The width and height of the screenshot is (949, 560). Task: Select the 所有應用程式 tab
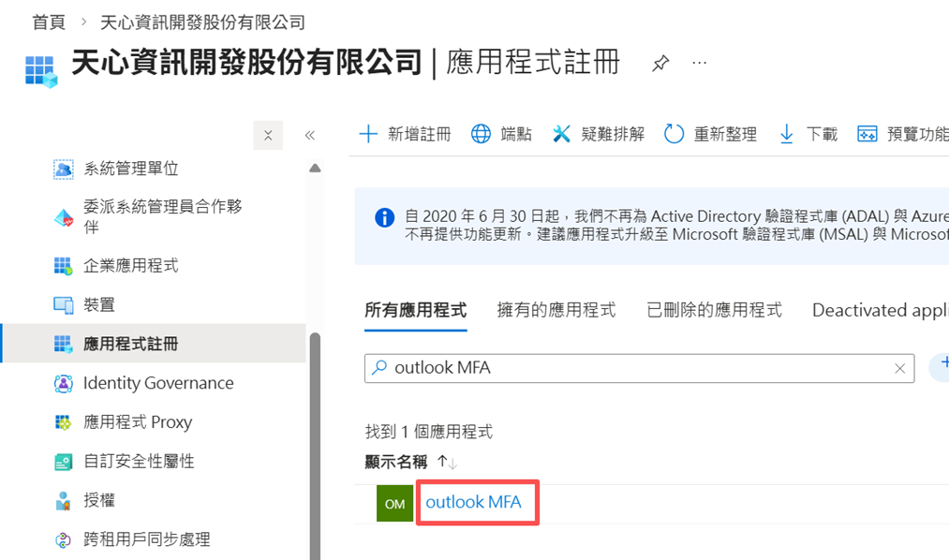click(415, 310)
